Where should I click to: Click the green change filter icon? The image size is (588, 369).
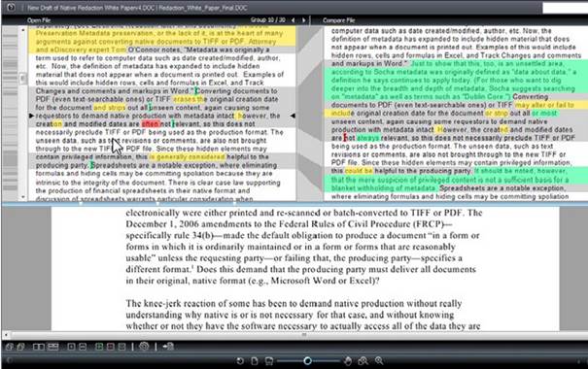[x=99, y=347]
